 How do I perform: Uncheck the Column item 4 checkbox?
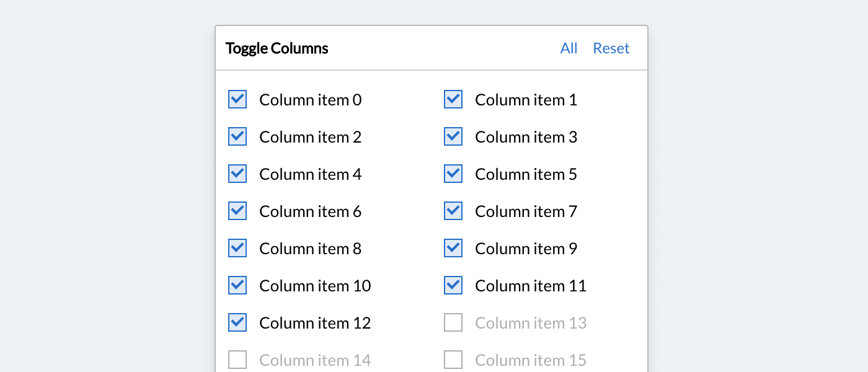[x=237, y=174]
